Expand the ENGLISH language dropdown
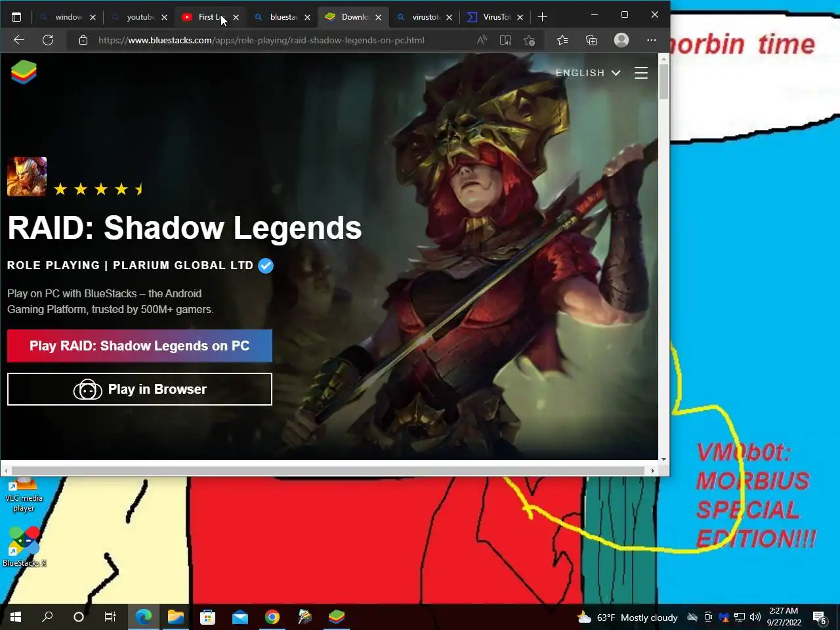The height and width of the screenshot is (630, 840). pyautogui.click(x=588, y=73)
